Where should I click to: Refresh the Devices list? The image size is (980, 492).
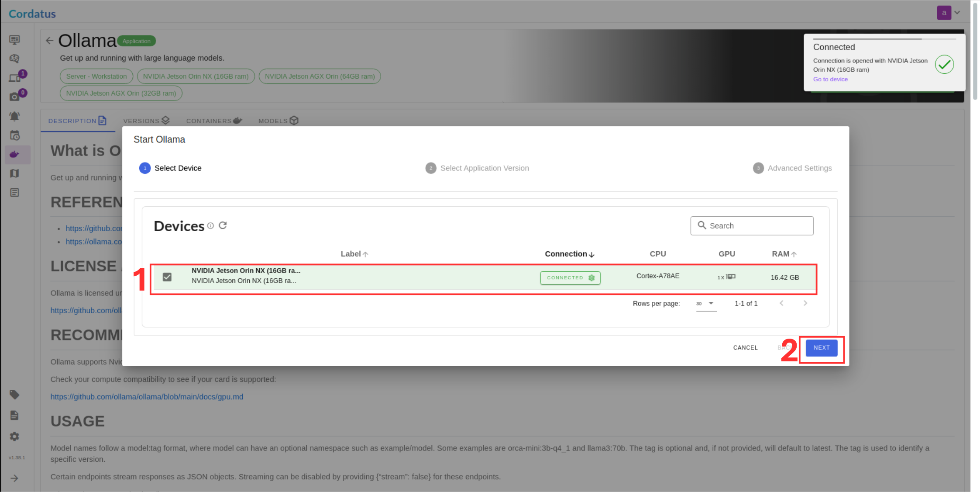(223, 225)
